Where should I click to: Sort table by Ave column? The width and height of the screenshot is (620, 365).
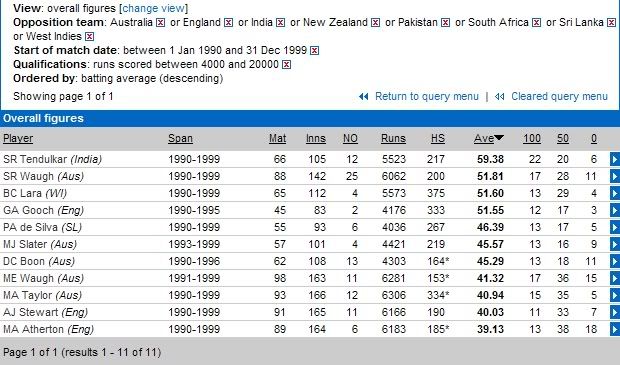484,138
